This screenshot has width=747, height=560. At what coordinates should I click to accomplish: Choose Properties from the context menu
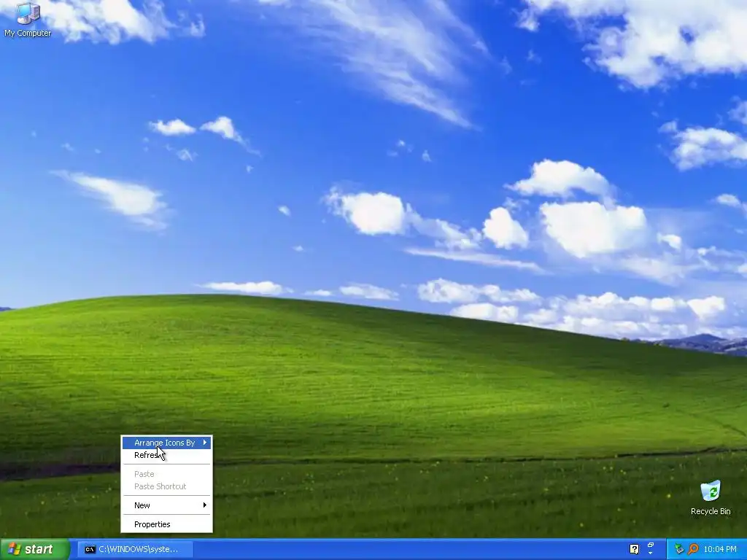(167, 524)
